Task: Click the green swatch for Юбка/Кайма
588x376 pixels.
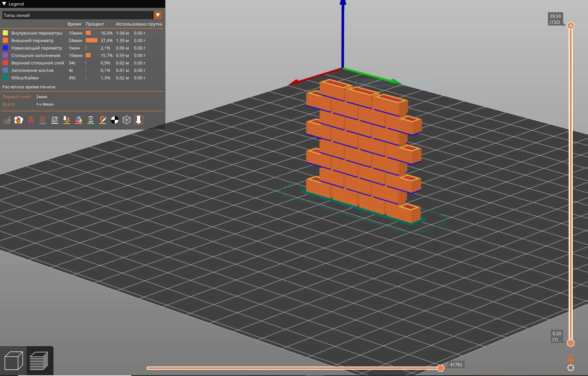Action: point(6,78)
